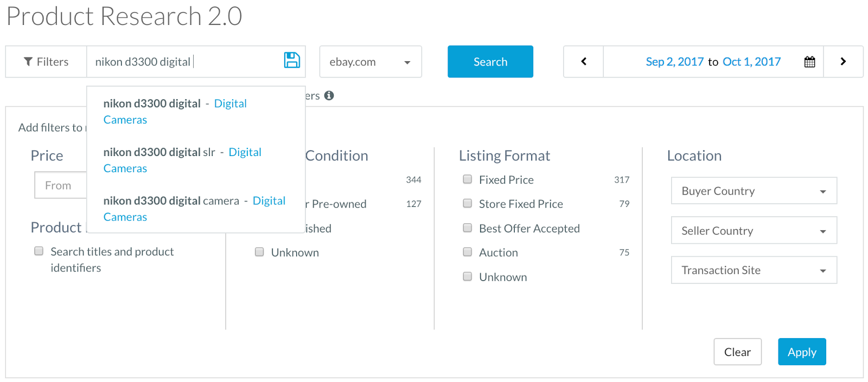Click the Store Fixed Price count 79
This screenshot has height=382, width=868.
click(x=624, y=204)
